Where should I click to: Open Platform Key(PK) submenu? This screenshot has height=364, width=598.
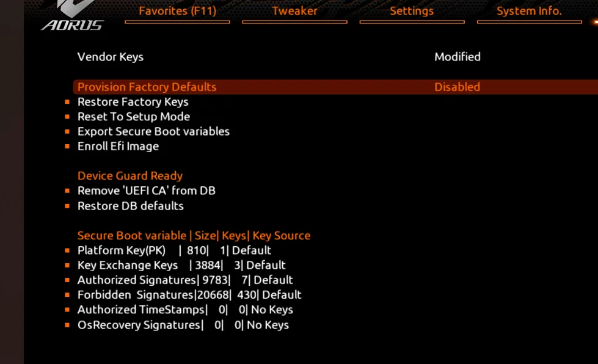[174, 250]
